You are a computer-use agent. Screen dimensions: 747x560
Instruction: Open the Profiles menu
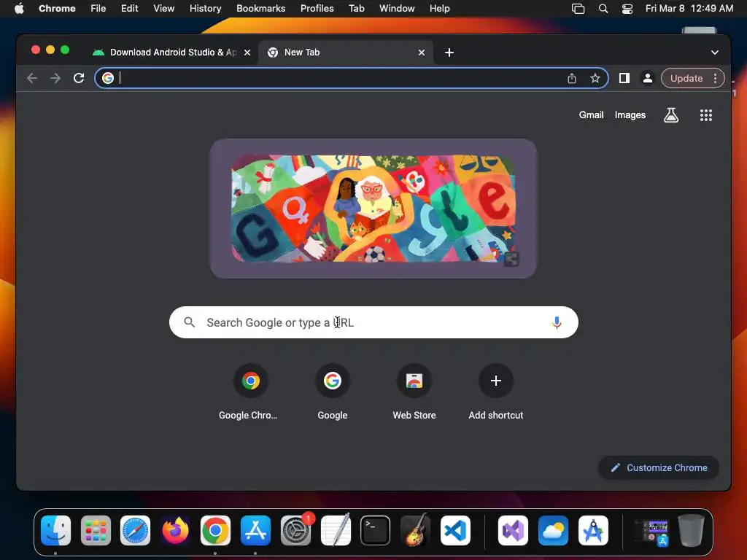tap(317, 9)
